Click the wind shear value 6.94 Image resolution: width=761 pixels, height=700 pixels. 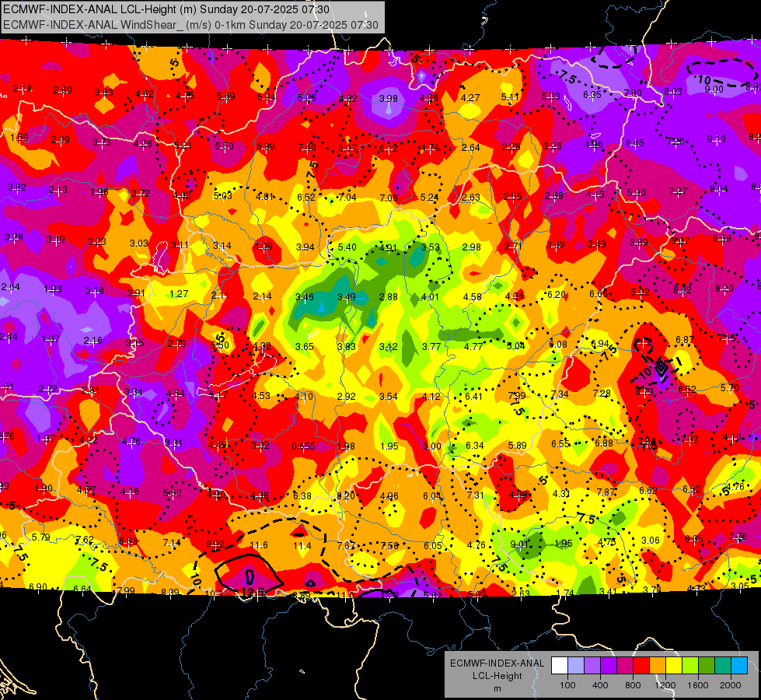point(600,344)
